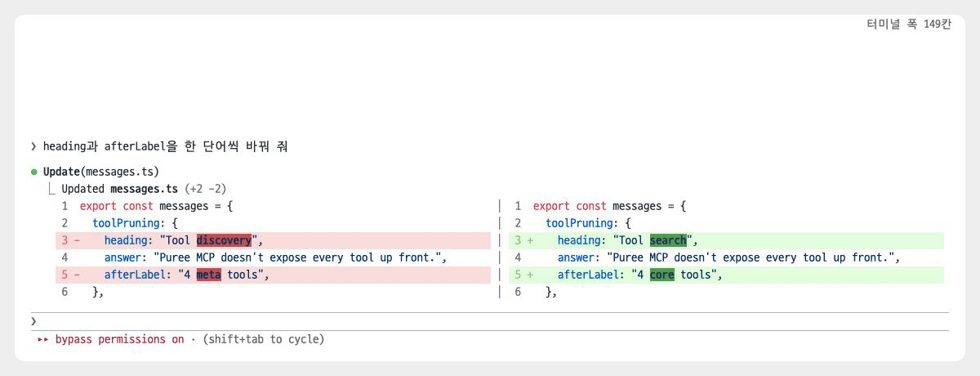Click added line 5 afterLabel '4 core tools'

pos(727,275)
